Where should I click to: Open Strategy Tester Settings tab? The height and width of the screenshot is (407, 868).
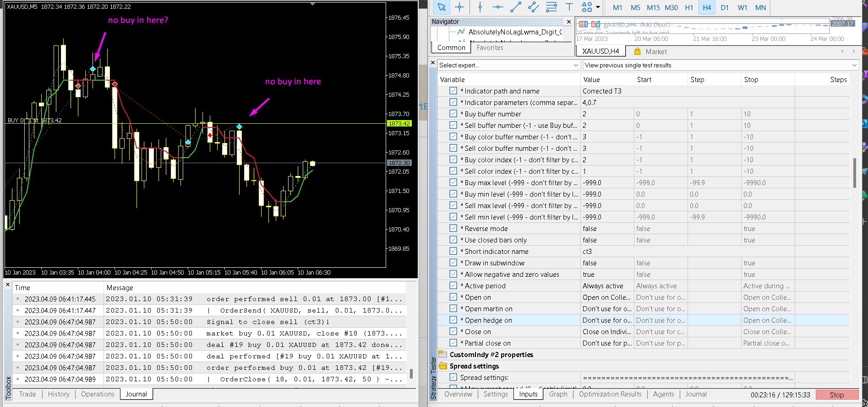click(x=496, y=394)
